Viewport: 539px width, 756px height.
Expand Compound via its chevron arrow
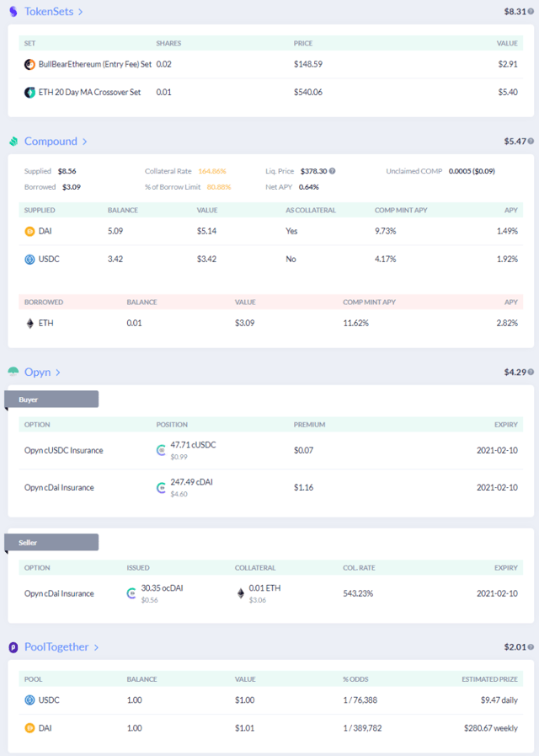tap(84, 142)
